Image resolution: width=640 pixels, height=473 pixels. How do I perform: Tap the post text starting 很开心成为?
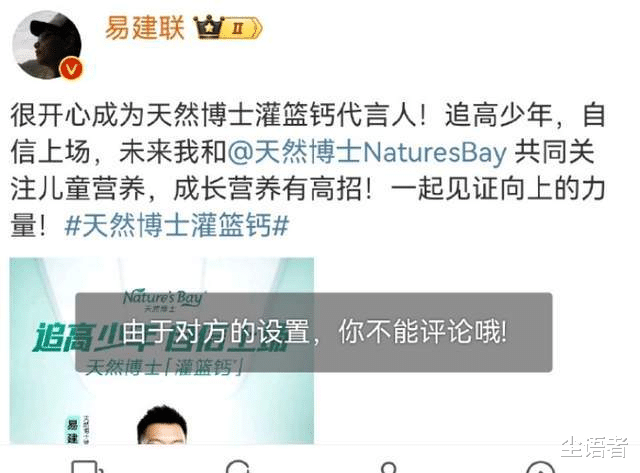click(x=308, y=170)
